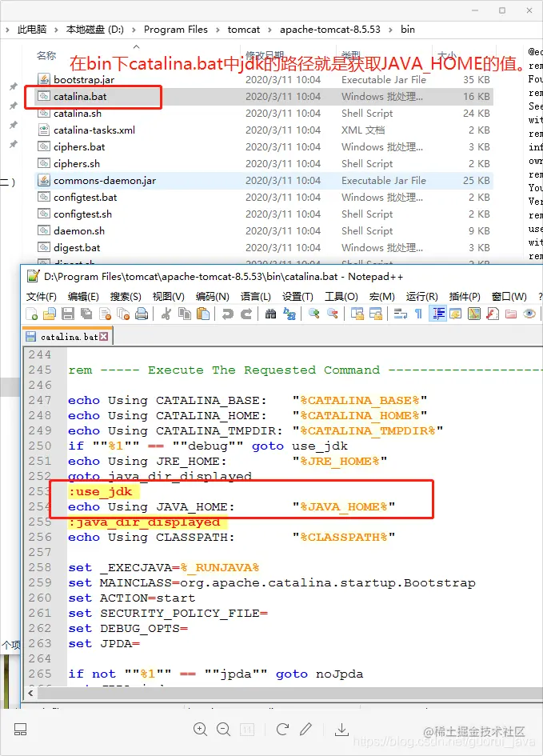This screenshot has height=756, width=543.
Task: Click the image viewer download icon
Action: tap(341, 730)
